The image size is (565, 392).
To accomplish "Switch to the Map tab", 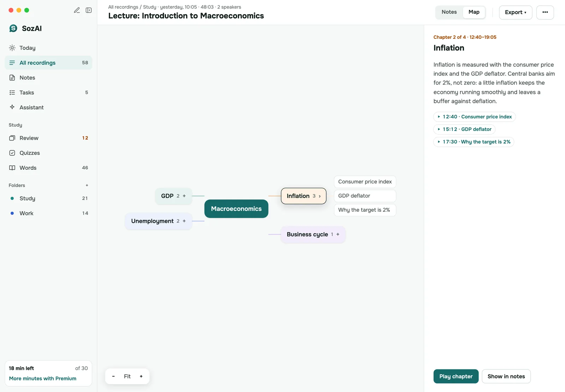I will 474,12.
